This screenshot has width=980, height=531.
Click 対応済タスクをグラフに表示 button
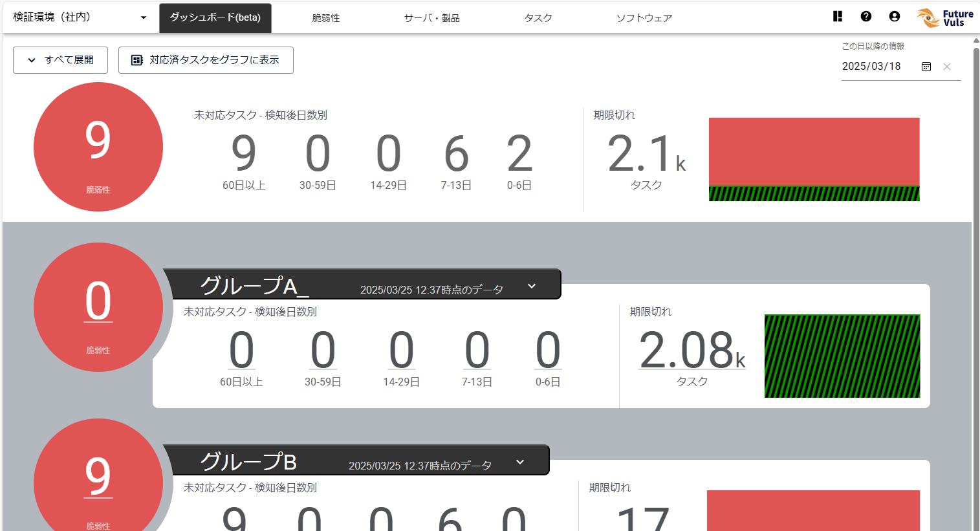coord(206,60)
